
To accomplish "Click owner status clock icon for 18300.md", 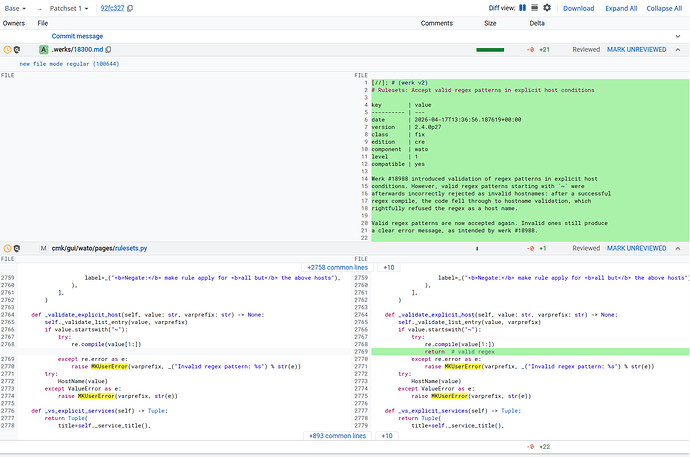I will pos(8,49).
